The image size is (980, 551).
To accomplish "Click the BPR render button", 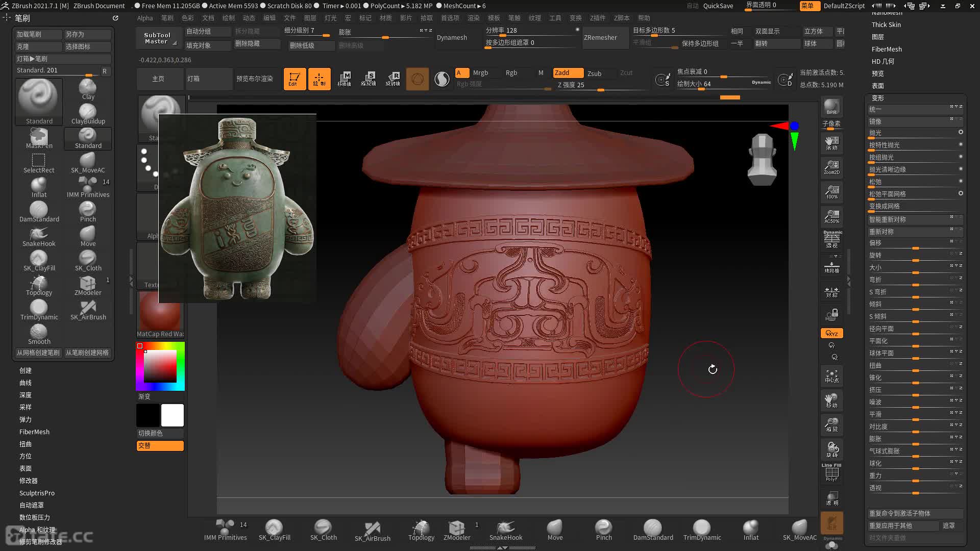I will coord(831,107).
